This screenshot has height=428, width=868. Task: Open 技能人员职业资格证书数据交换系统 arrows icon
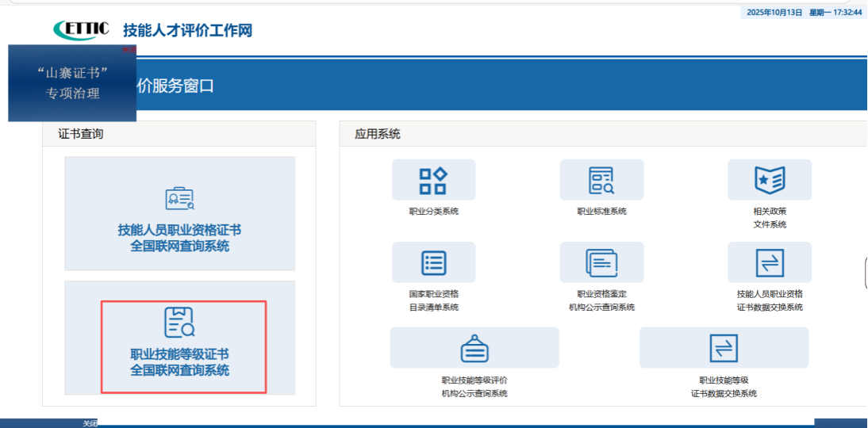[769, 262]
